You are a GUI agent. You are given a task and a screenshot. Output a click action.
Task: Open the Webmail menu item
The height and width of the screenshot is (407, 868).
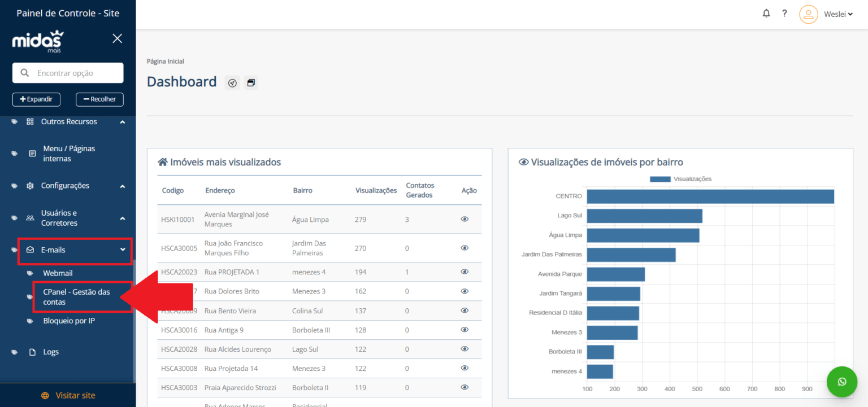pos(58,273)
